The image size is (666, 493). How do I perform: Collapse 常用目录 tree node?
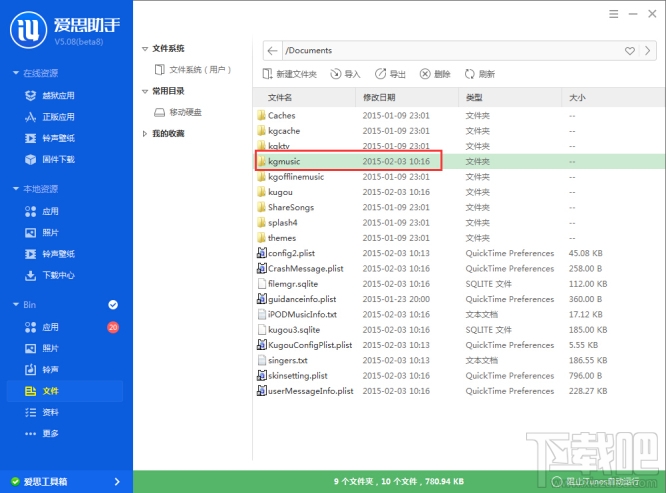click(145, 91)
